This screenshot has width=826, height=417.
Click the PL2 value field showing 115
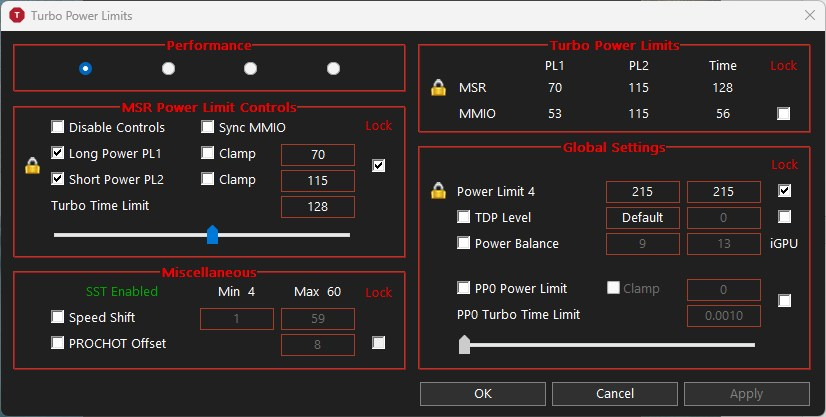click(318, 181)
